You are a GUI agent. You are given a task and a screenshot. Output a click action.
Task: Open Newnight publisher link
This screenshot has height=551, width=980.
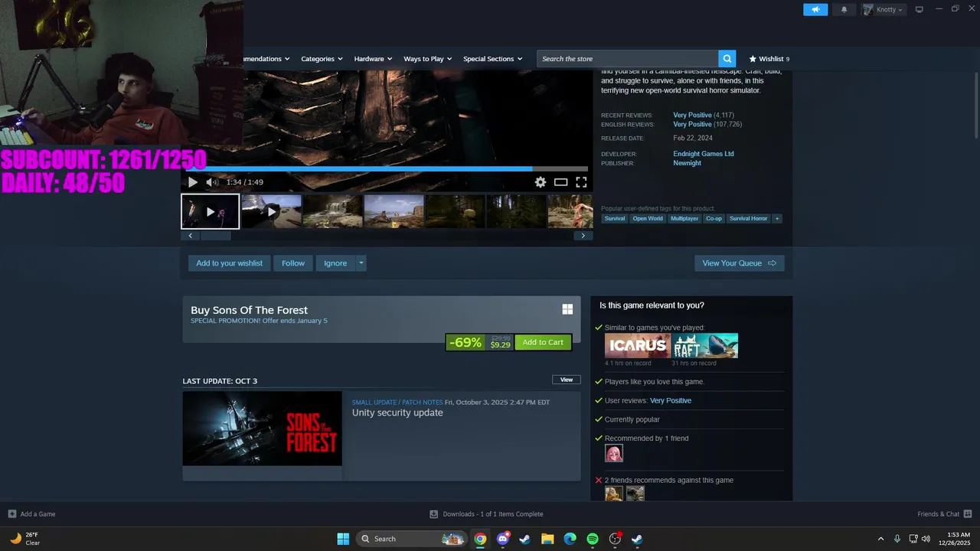(x=687, y=163)
